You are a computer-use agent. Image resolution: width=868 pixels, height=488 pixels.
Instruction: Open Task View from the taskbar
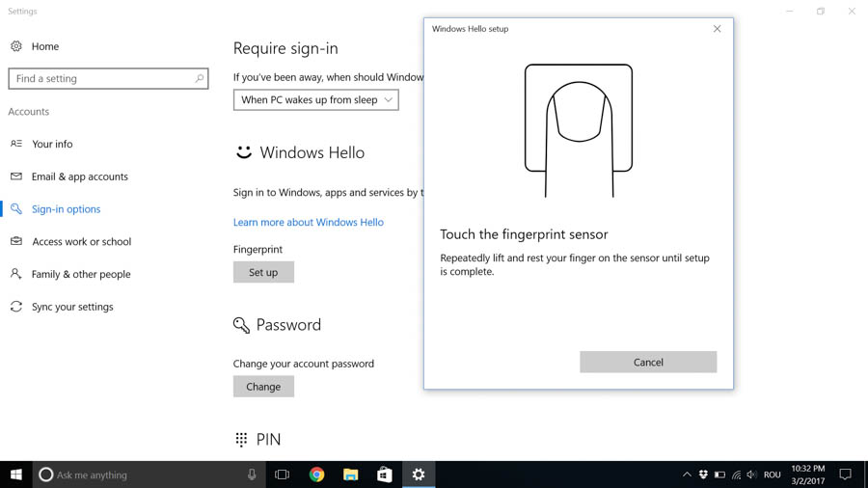click(x=283, y=474)
